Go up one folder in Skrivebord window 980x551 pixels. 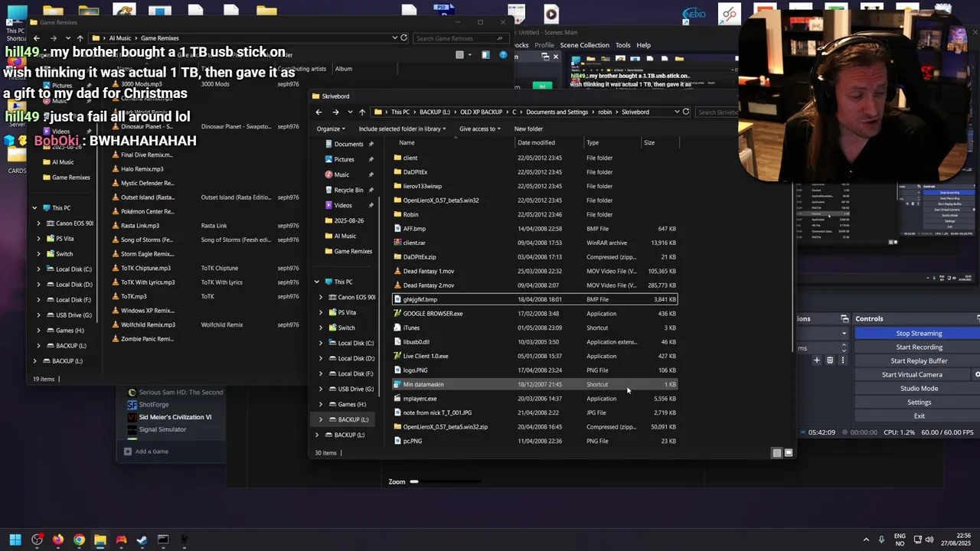[x=362, y=112]
